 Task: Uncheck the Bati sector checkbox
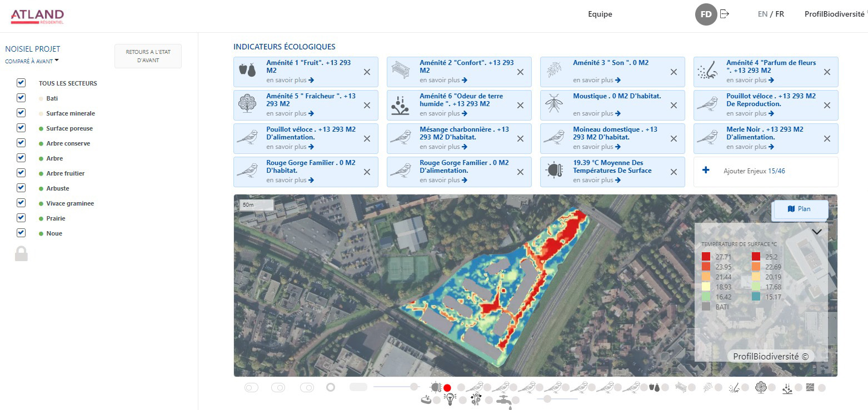pos(21,98)
